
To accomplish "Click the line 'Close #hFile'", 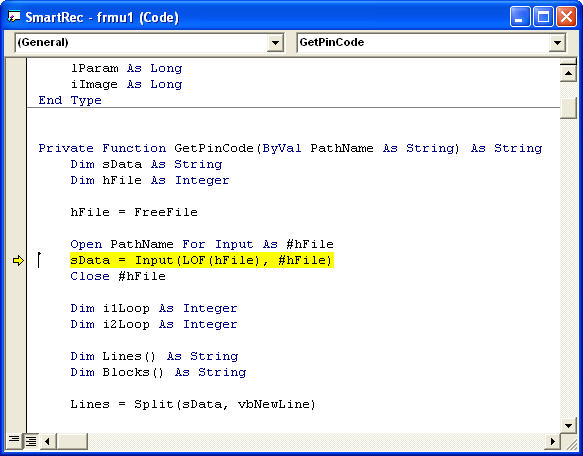I will click(x=118, y=276).
